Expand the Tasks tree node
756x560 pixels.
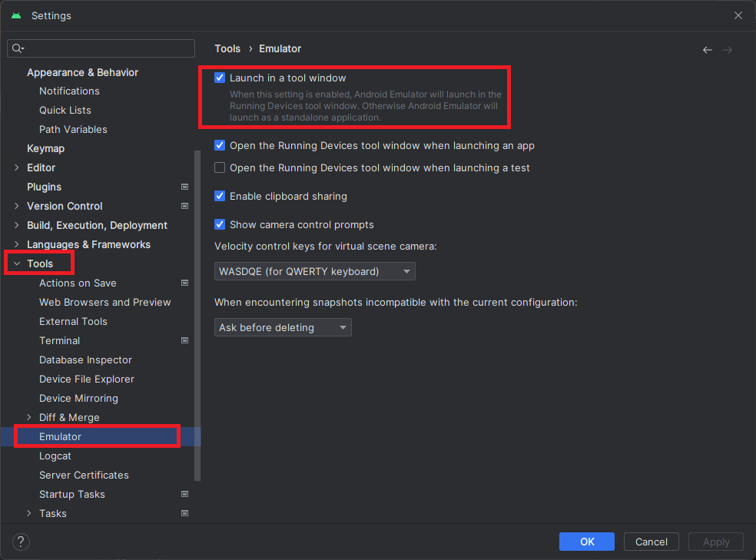29,513
